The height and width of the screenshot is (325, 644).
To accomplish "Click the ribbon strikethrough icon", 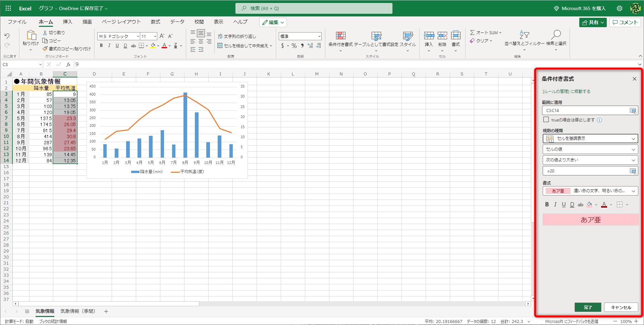I will coord(133,46).
